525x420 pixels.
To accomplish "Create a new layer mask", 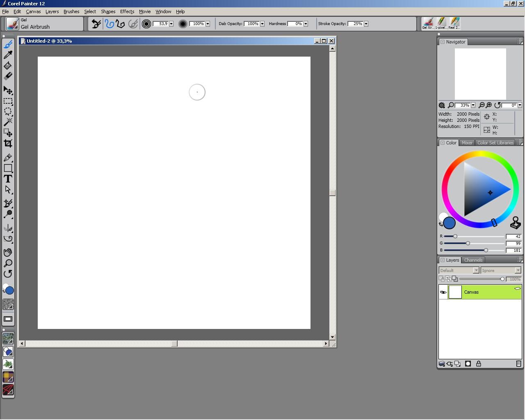I will (468, 364).
